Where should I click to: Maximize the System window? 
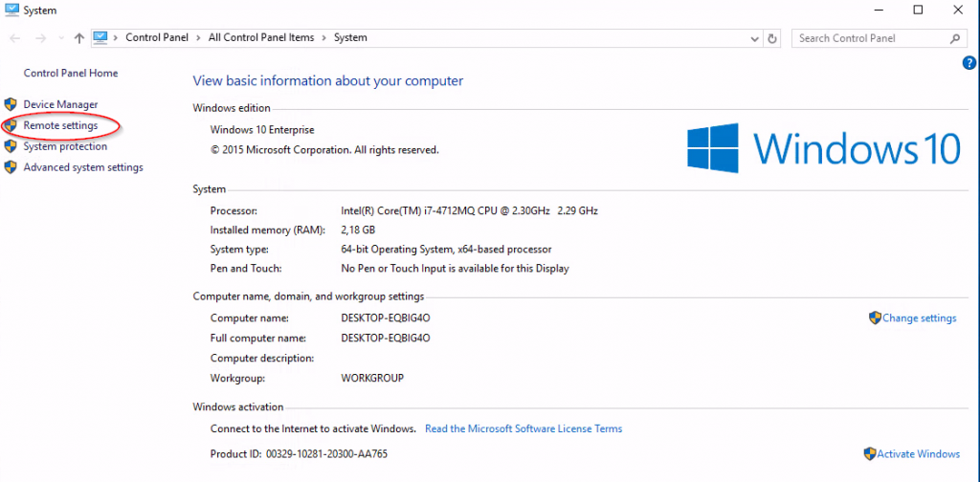pyautogui.click(x=918, y=10)
